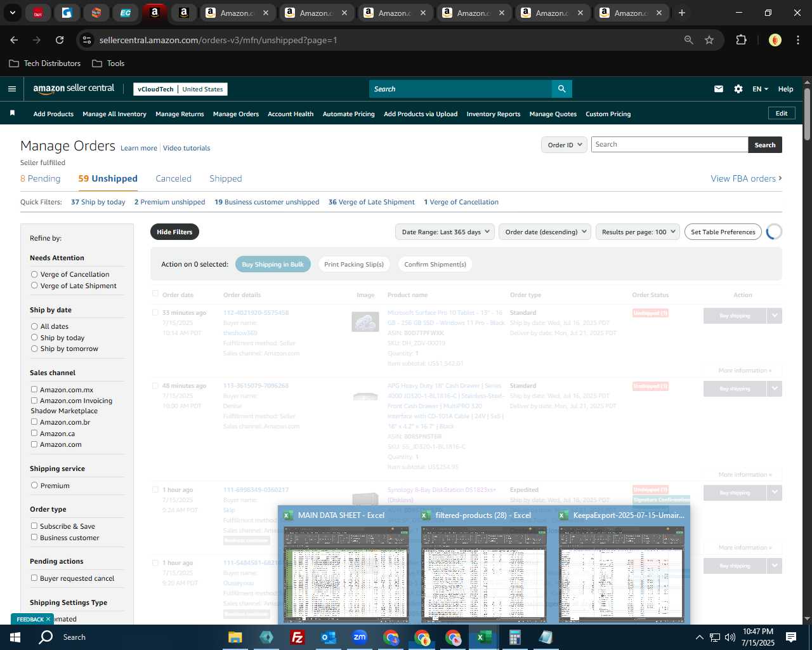Open the Chrome profile avatar
Screen dimensions: 812x650
coord(775,40)
